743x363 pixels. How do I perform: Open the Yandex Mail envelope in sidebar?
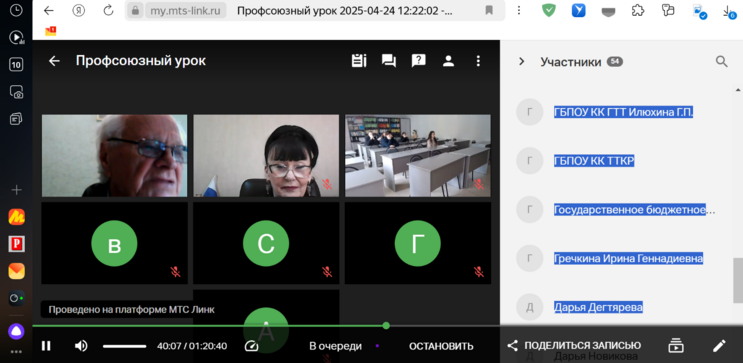pyautogui.click(x=16, y=271)
